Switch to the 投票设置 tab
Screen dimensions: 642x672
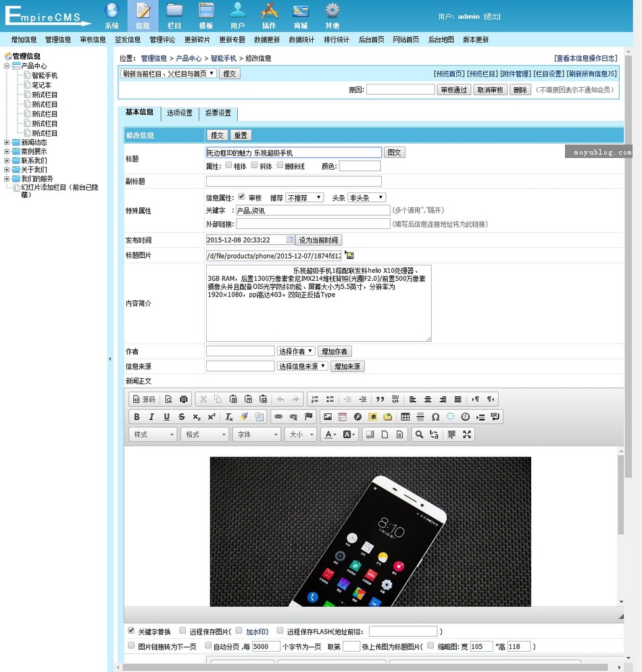[x=218, y=113]
